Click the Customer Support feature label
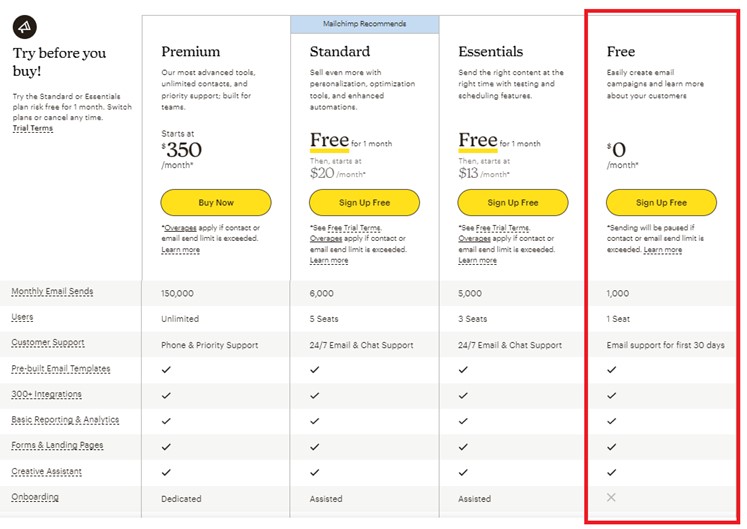Image resolution: width=747 pixels, height=529 pixels. click(48, 343)
